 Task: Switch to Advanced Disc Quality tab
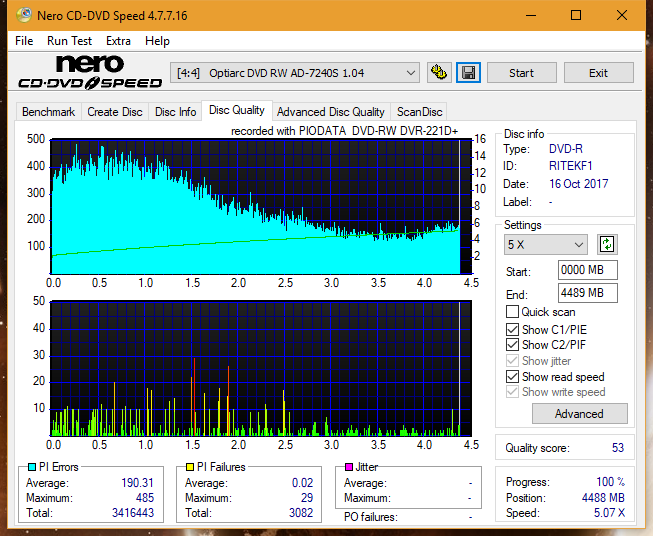click(x=331, y=112)
